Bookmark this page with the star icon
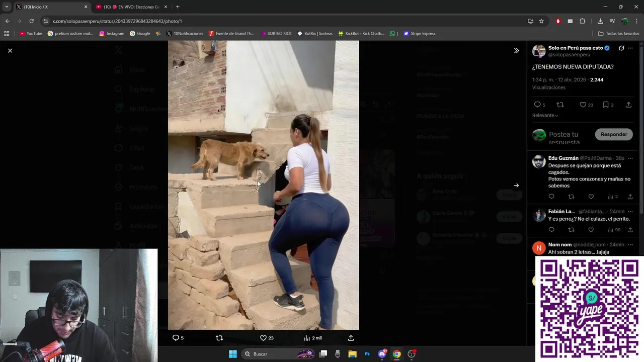This screenshot has width=644, height=362. point(541,21)
